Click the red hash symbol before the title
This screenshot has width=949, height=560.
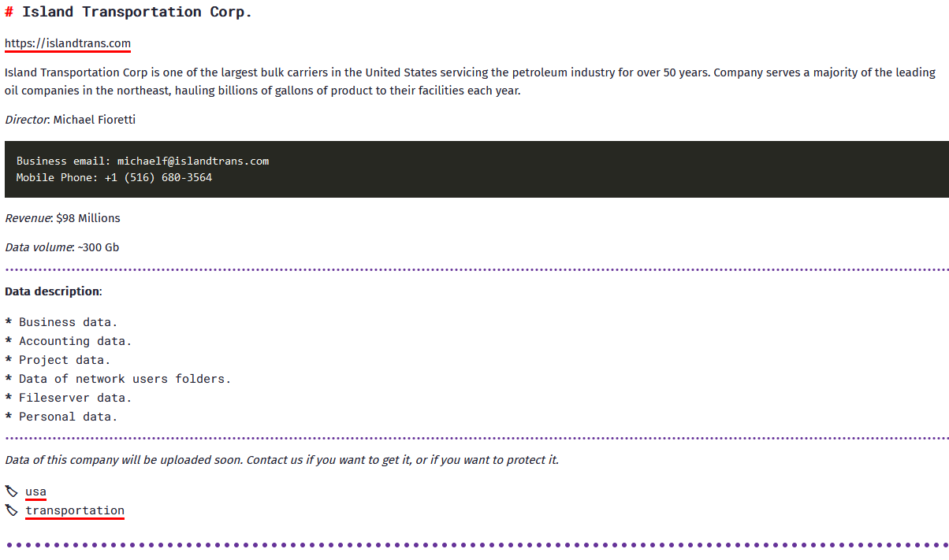9,12
